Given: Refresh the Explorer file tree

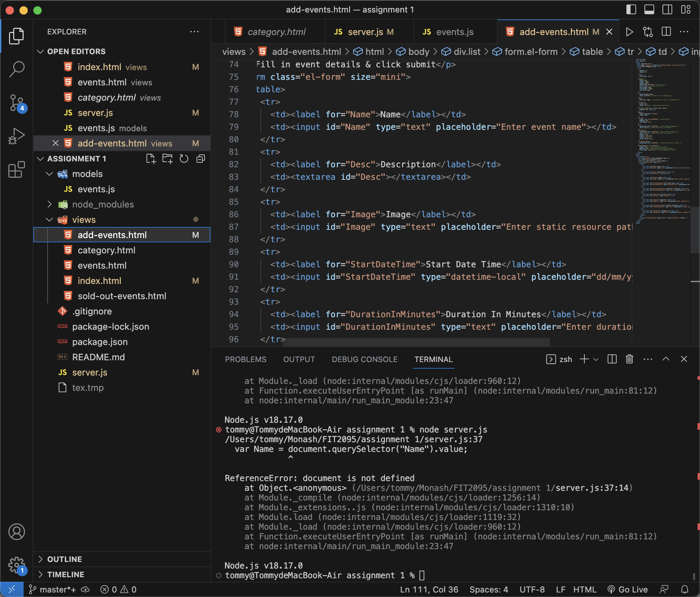Looking at the screenshot, I should point(184,159).
